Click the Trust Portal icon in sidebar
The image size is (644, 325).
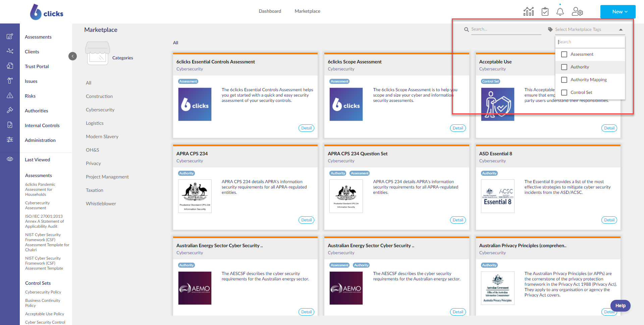[x=10, y=66]
